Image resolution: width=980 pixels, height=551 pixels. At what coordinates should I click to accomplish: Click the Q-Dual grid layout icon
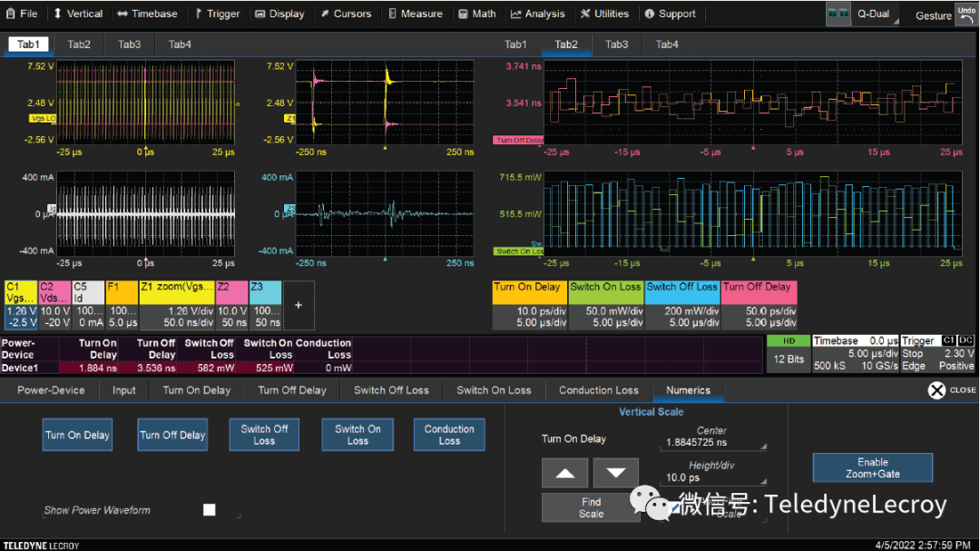point(838,15)
